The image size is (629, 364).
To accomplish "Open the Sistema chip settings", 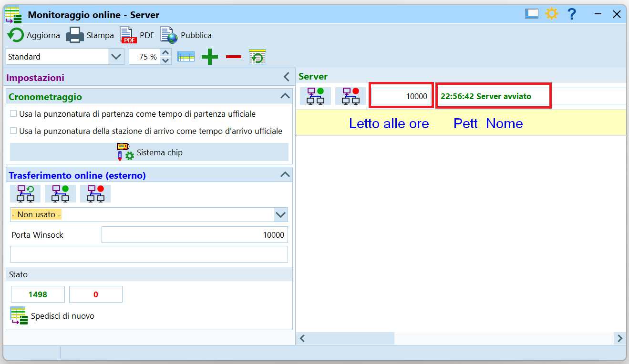I will (149, 152).
